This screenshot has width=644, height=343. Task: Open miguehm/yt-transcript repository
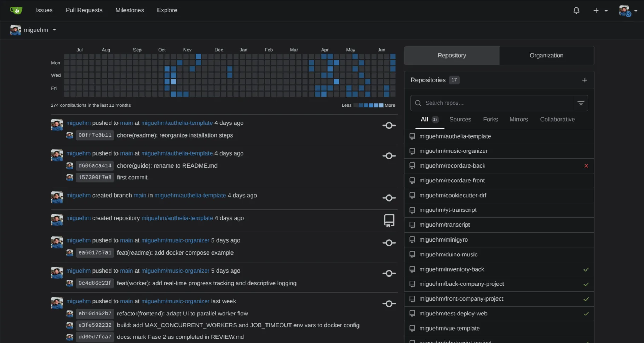click(448, 210)
